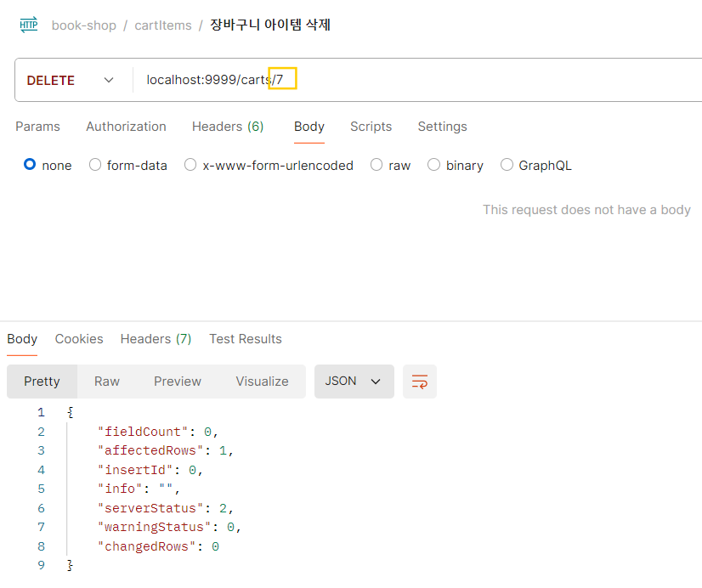Open the Authorization tab
This screenshot has width=702, height=588.
(127, 127)
